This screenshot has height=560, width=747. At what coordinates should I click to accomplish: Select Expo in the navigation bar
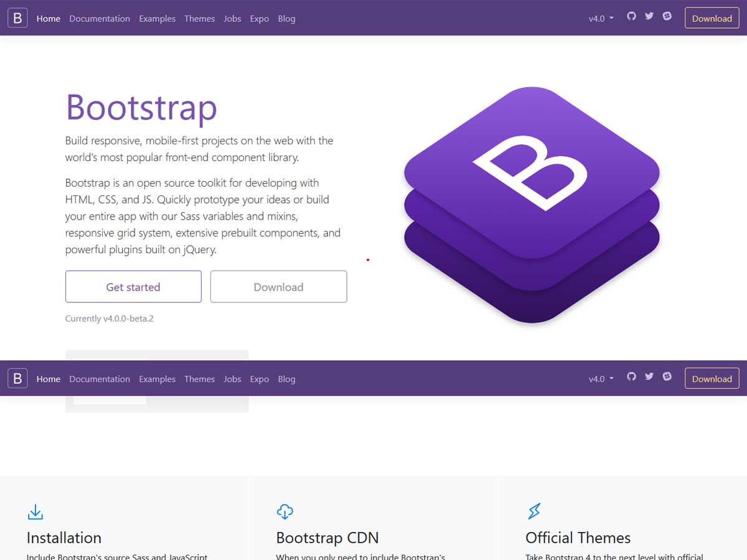coord(259,19)
